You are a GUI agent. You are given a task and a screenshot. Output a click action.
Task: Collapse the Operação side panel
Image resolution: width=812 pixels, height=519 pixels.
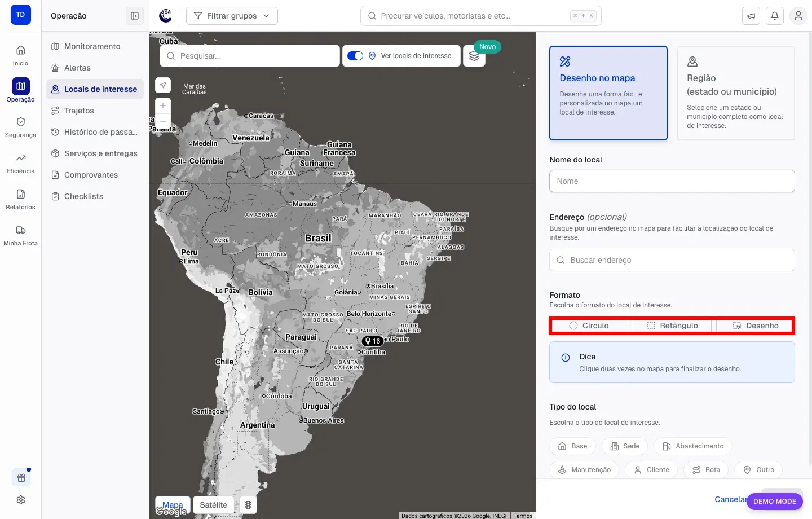tap(135, 16)
